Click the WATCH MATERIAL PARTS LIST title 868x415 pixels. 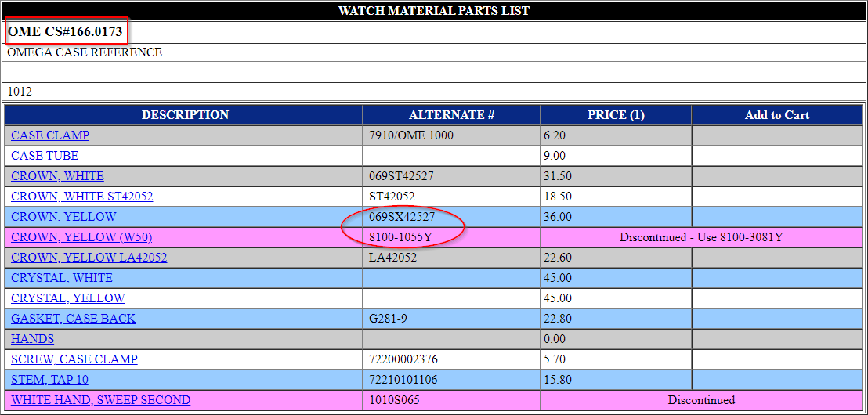pyautogui.click(x=434, y=10)
